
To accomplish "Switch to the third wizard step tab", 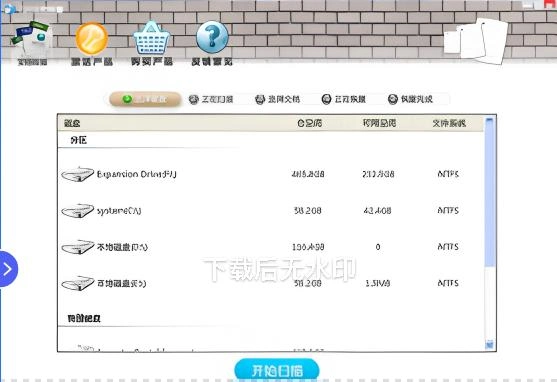I will 277,99.
